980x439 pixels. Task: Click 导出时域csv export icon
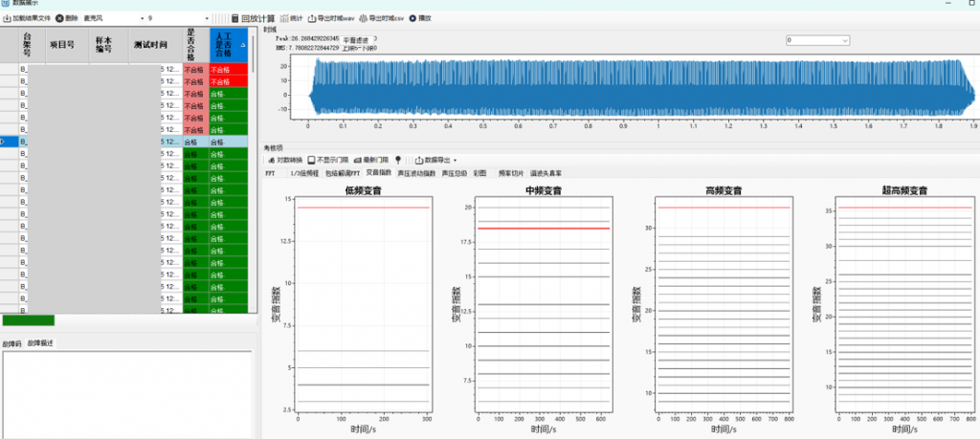tap(364, 18)
